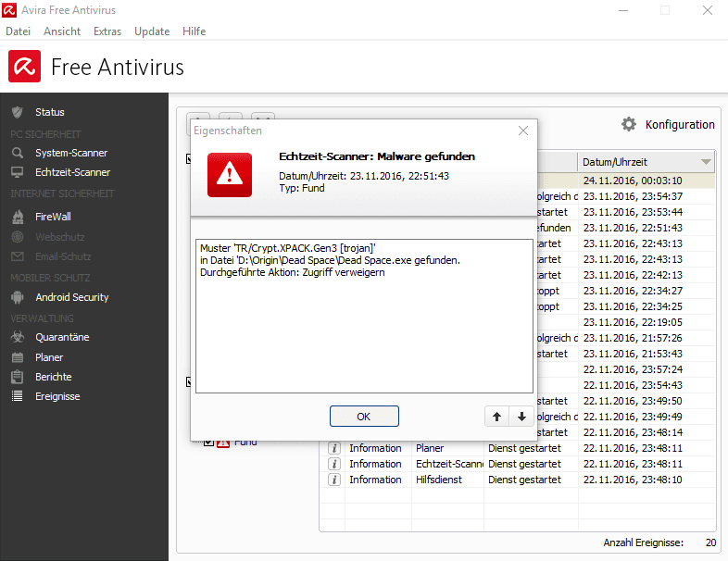Click Information text in Hilfsdienst row
The image size is (728, 561).
click(375, 480)
